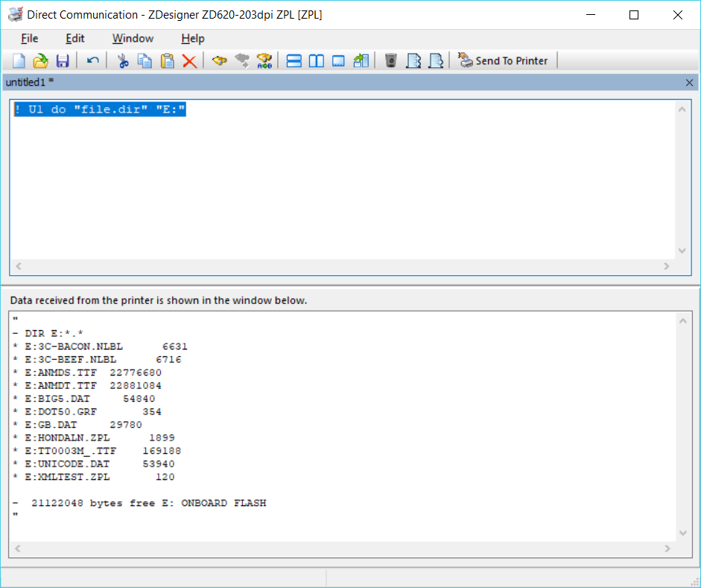The image size is (701, 588).
Task: Open the Help menu
Action: [x=192, y=38]
